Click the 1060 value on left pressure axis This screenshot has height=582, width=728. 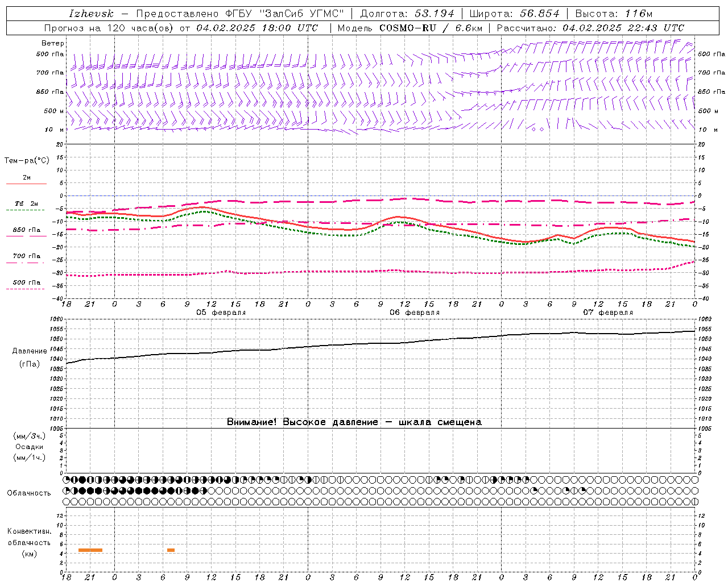pos(56,319)
